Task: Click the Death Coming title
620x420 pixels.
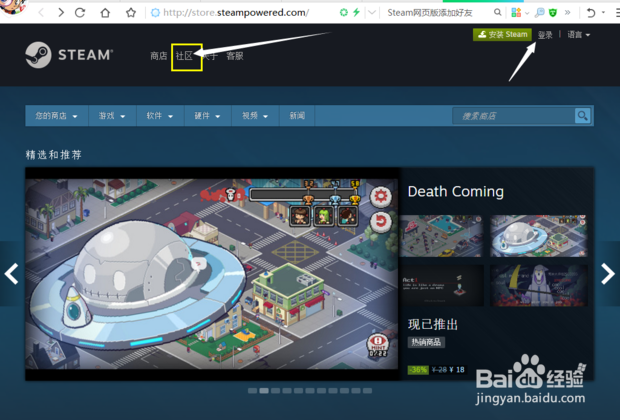Action: 456,192
